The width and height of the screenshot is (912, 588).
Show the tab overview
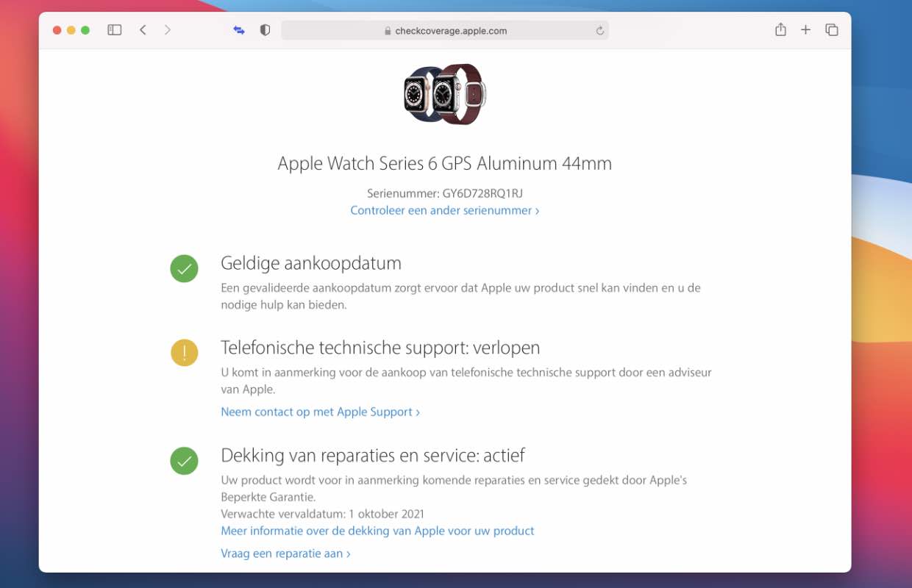[x=832, y=30]
